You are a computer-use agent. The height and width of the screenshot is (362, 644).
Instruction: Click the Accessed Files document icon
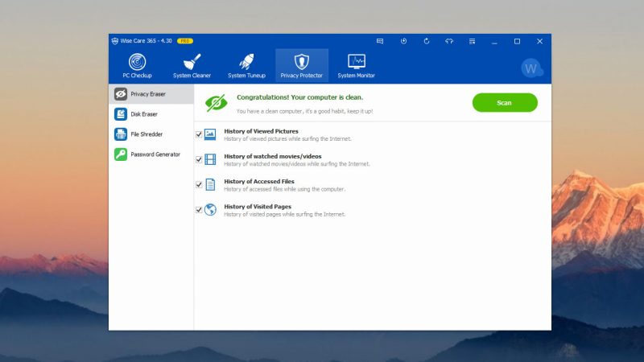click(x=210, y=185)
